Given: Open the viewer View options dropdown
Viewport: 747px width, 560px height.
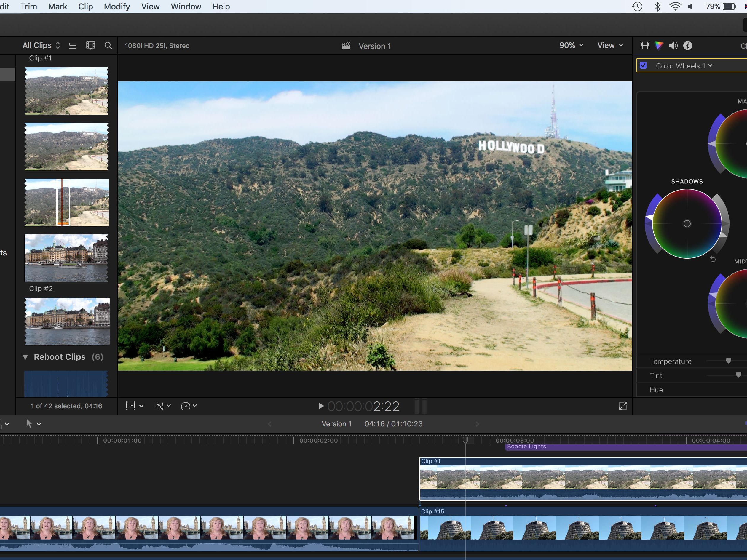Looking at the screenshot, I should (x=610, y=45).
